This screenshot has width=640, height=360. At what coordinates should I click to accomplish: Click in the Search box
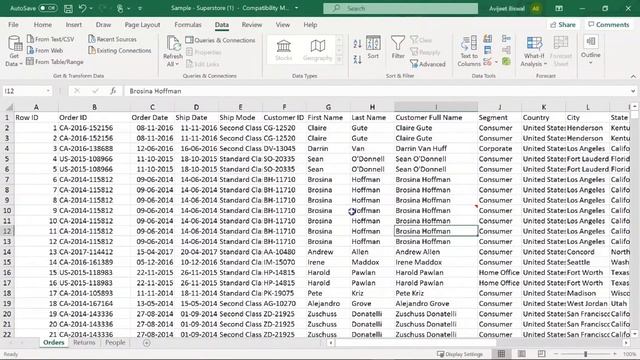(x=400, y=8)
